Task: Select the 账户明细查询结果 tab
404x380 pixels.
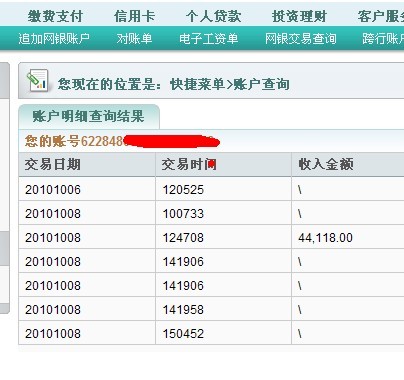Action: click(x=89, y=116)
